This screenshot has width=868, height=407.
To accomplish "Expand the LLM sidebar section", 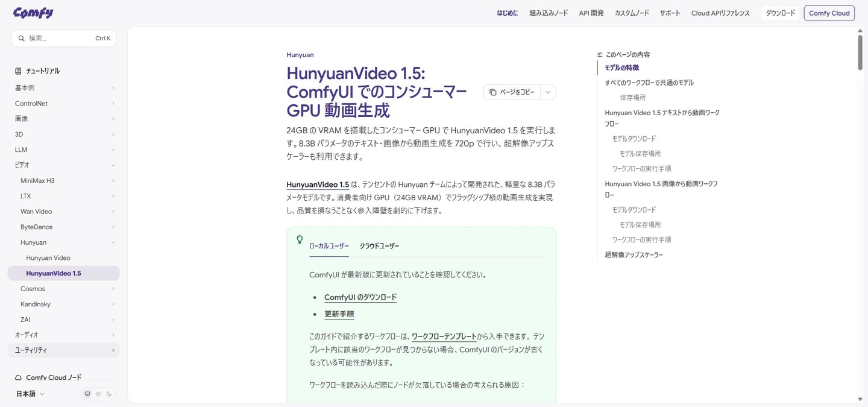I will click(63, 150).
